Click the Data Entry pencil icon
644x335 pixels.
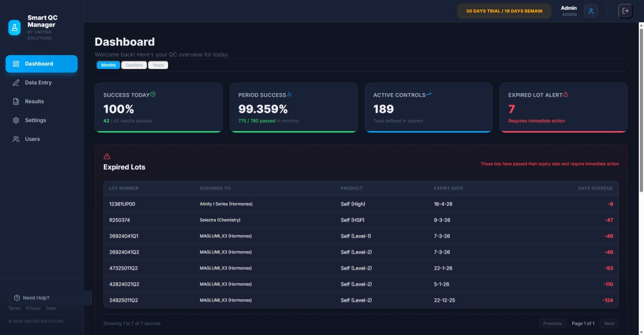click(16, 83)
